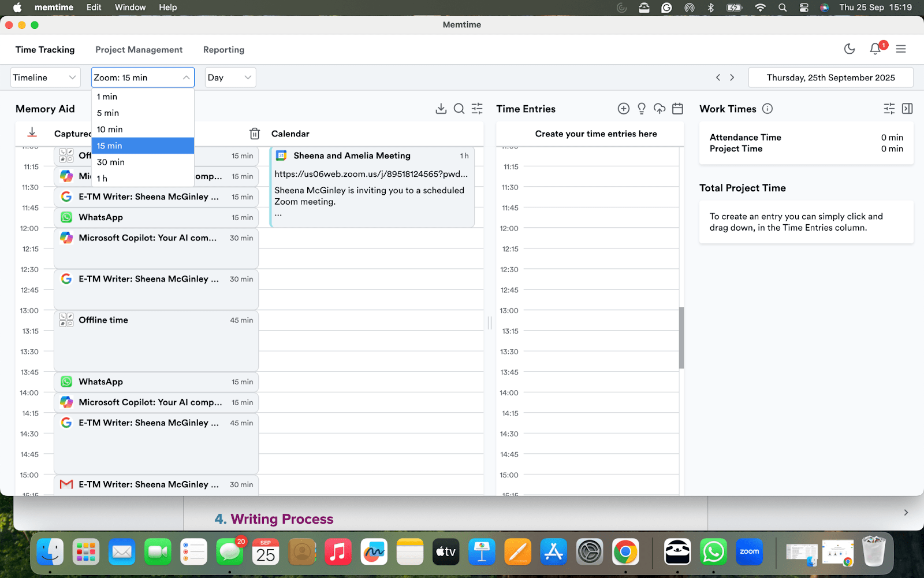The height and width of the screenshot is (578, 924).
Task: Open Zoom from the Dock
Action: click(749, 553)
